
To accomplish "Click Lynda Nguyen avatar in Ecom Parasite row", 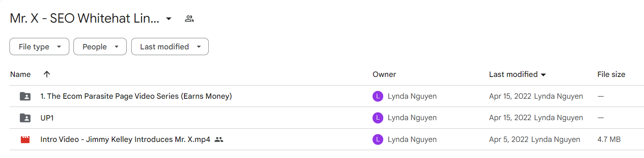I will [x=377, y=96].
